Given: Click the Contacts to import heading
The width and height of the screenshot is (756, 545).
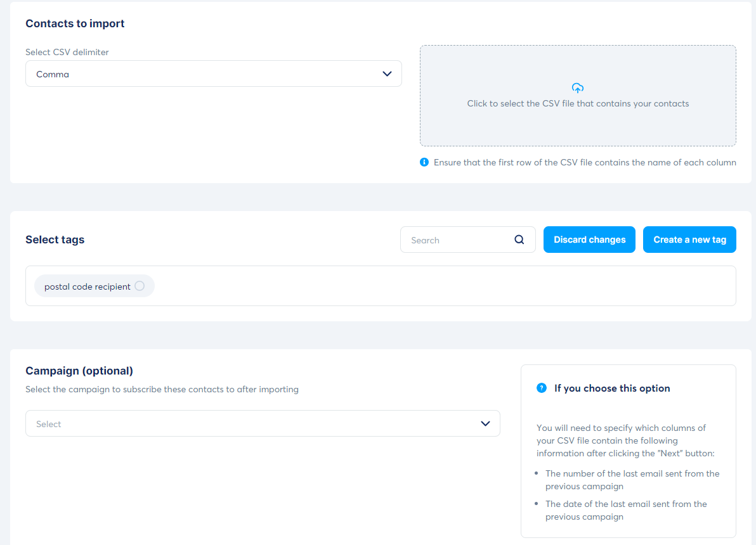Looking at the screenshot, I should point(75,23).
